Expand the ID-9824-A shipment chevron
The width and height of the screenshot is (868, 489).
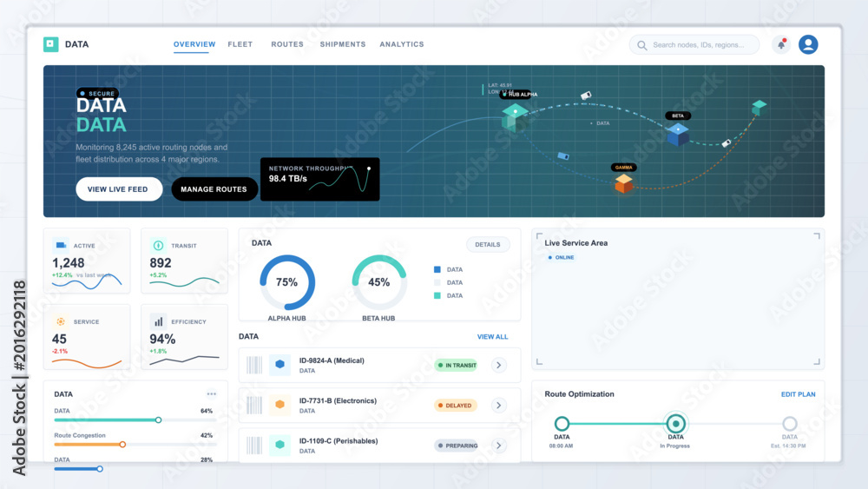coord(499,365)
